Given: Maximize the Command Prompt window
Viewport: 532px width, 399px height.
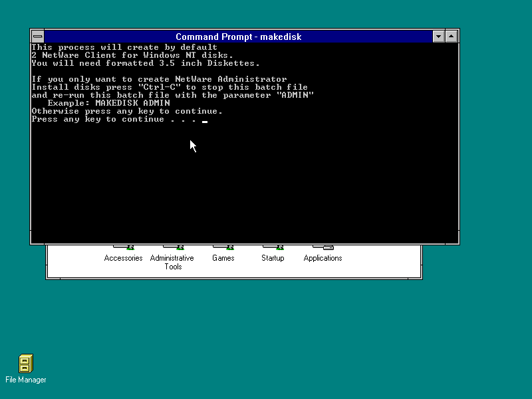Looking at the screenshot, I should [452, 37].
